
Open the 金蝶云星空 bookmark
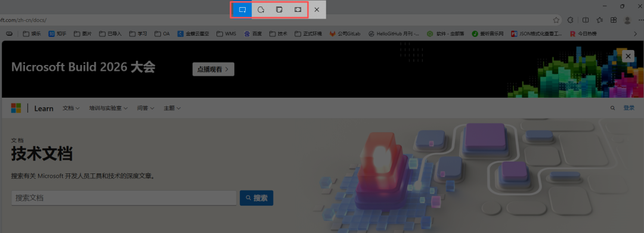coord(193,33)
